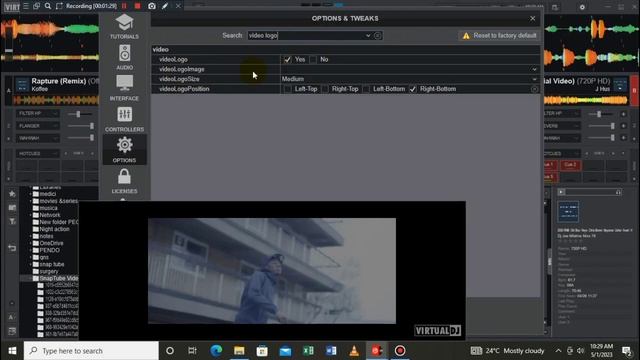Expand the Network folder in browser
The width and height of the screenshot is (640, 360).
point(31,215)
